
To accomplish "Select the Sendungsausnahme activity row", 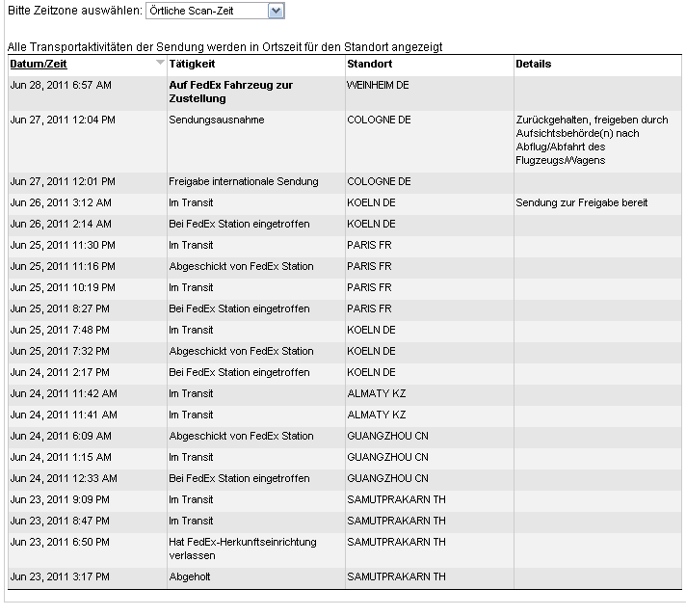I will click(216, 120).
